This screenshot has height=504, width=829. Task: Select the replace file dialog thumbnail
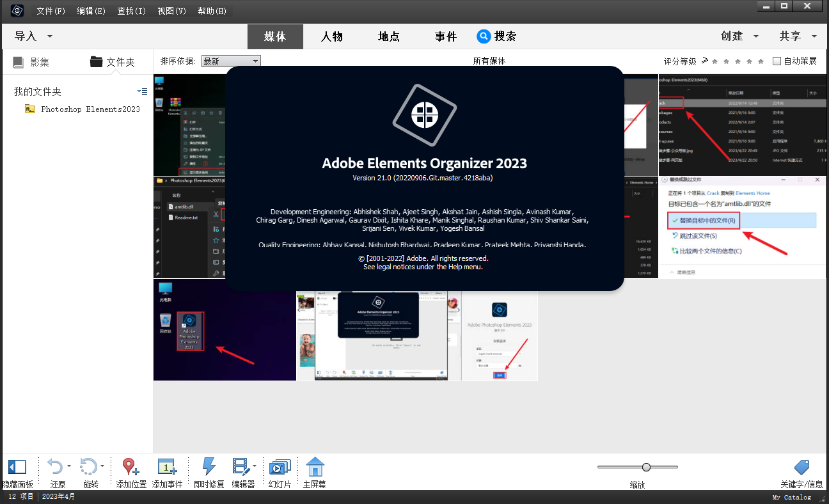pyautogui.click(x=743, y=227)
